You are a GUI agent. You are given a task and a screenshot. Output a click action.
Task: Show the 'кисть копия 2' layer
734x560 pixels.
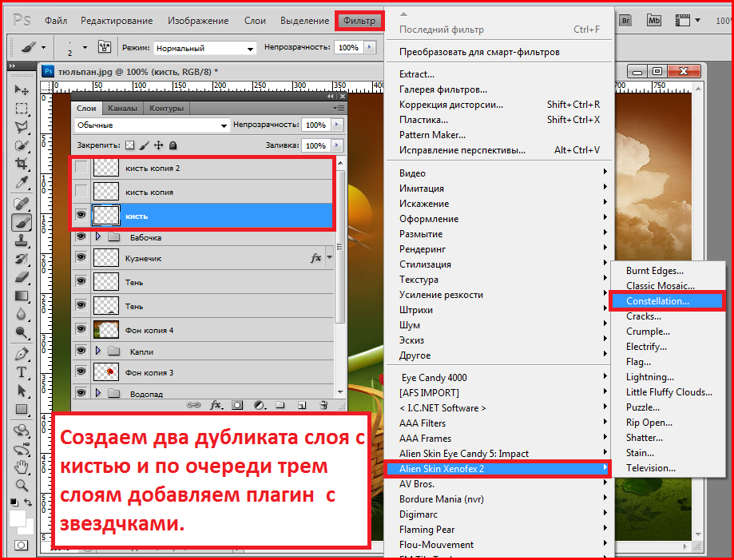click(x=81, y=168)
